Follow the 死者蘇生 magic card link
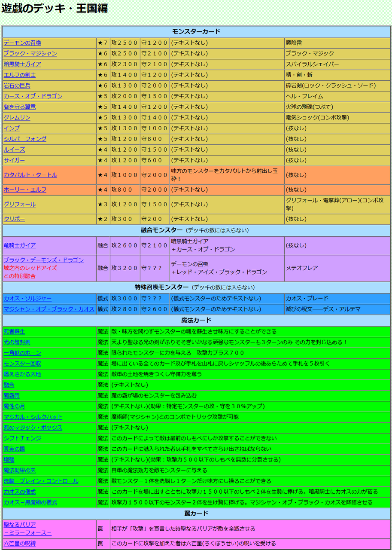This screenshot has height=550, width=392. 14,332
